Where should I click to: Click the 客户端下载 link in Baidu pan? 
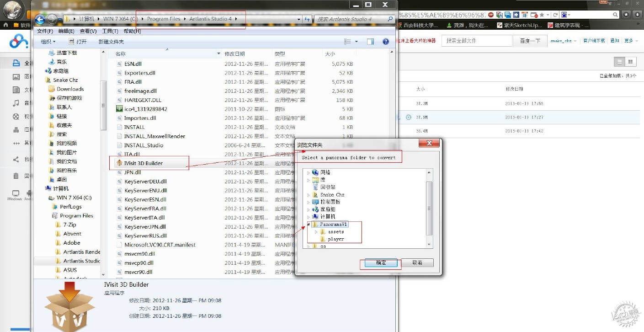[594, 41]
